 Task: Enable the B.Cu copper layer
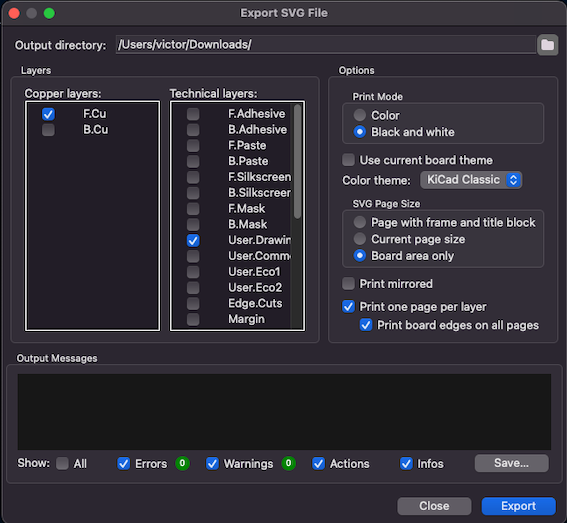coord(48,130)
